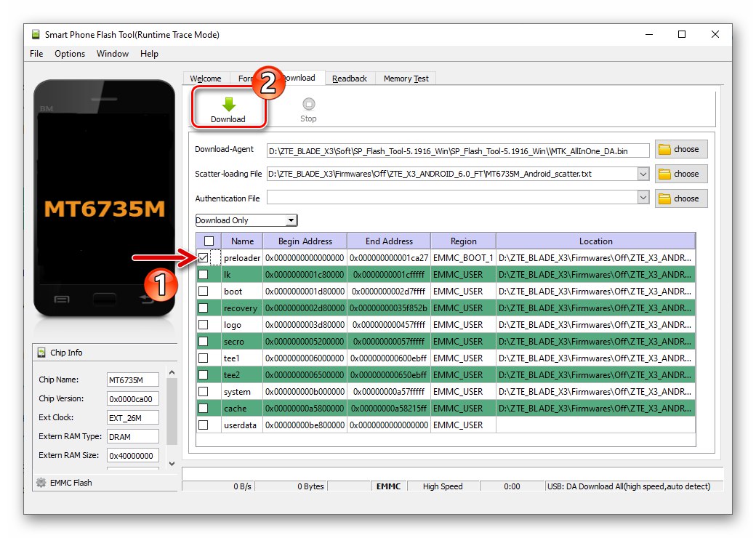Click the MT6735M phone preview image
Image resolution: width=756 pixels, height=538 pixels.
click(104, 198)
